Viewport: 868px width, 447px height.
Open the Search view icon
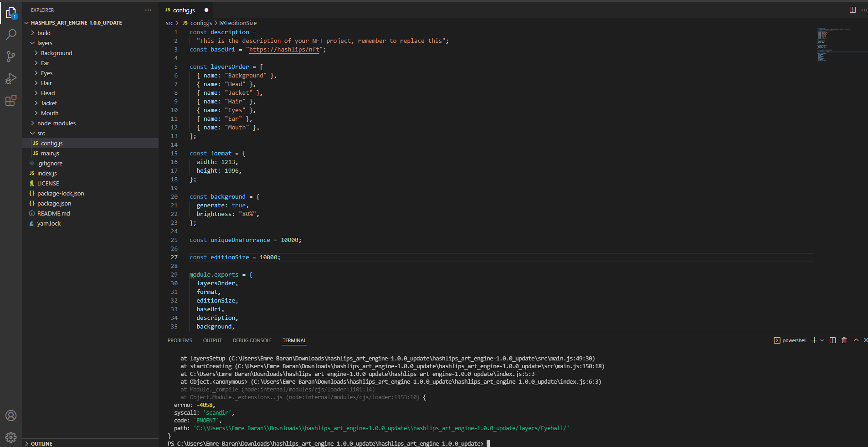(11, 35)
